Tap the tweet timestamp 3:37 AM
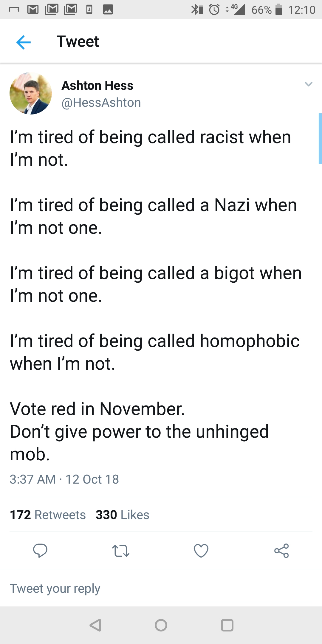Screen dimensions: 322x644 (32, 479)
